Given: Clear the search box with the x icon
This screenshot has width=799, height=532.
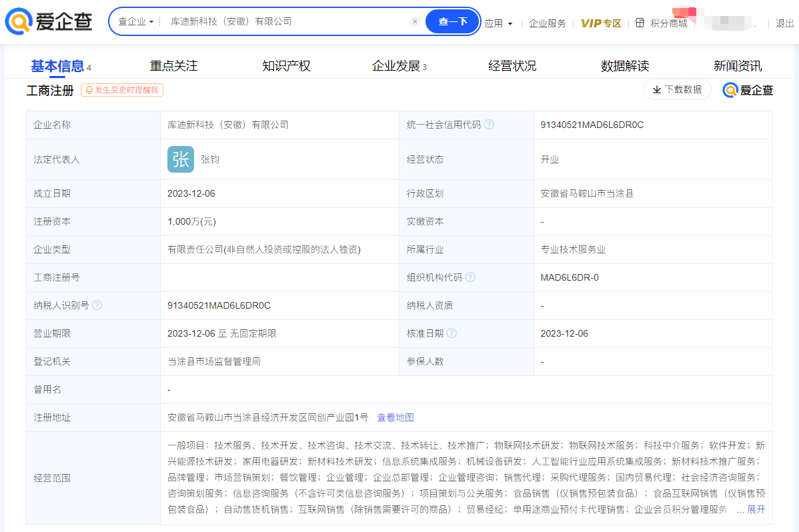Looking at the screenshot, I should 415,21.
